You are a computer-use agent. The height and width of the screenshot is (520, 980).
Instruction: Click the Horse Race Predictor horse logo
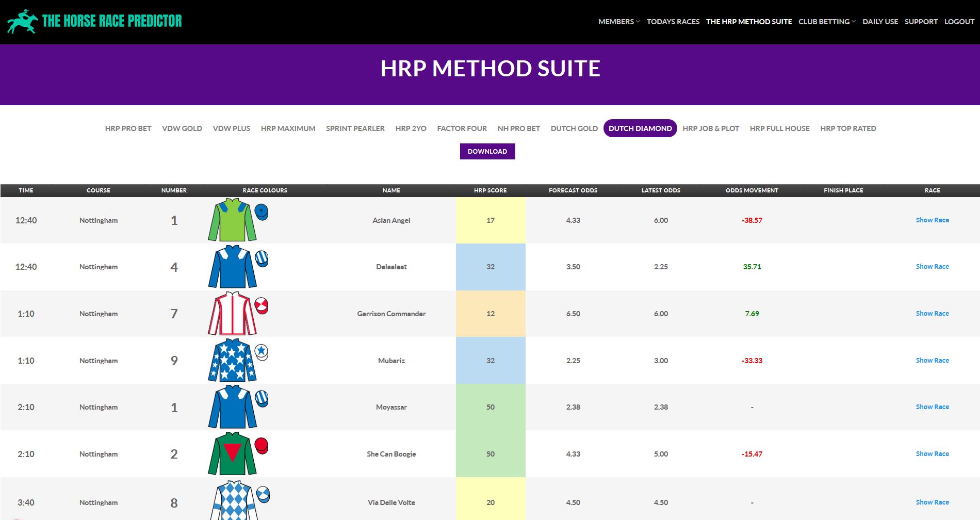click(x=23, y=22)
